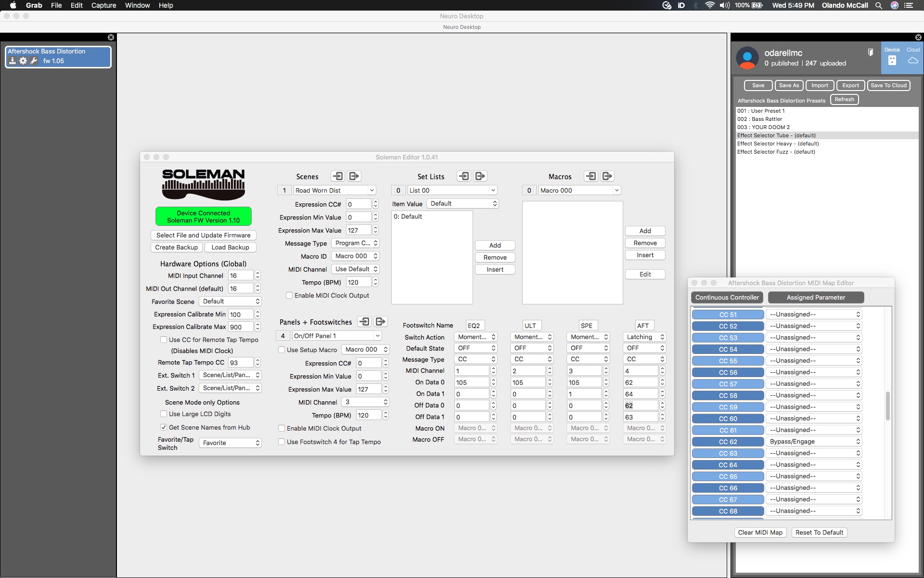924x578 pixels.
Task: Expand the CC 62 Bypass/Engage parameter dropdown
Action: point(814,442)
